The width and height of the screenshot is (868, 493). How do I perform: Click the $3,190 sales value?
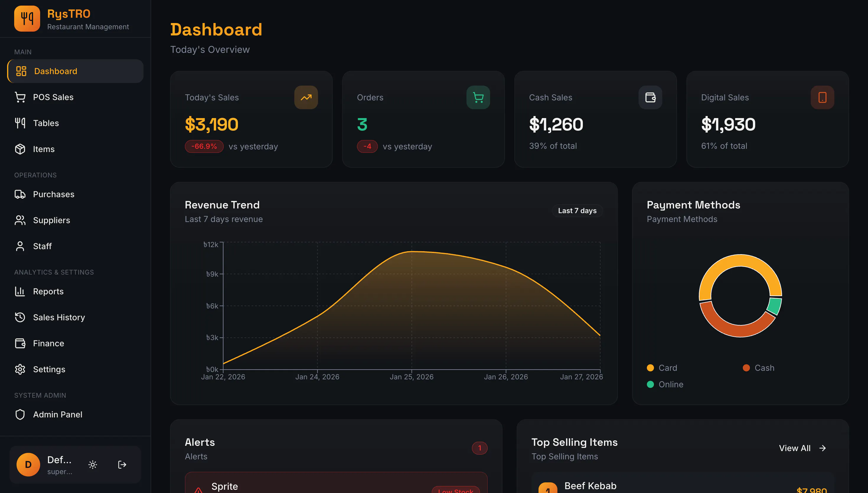coord(212,124)
